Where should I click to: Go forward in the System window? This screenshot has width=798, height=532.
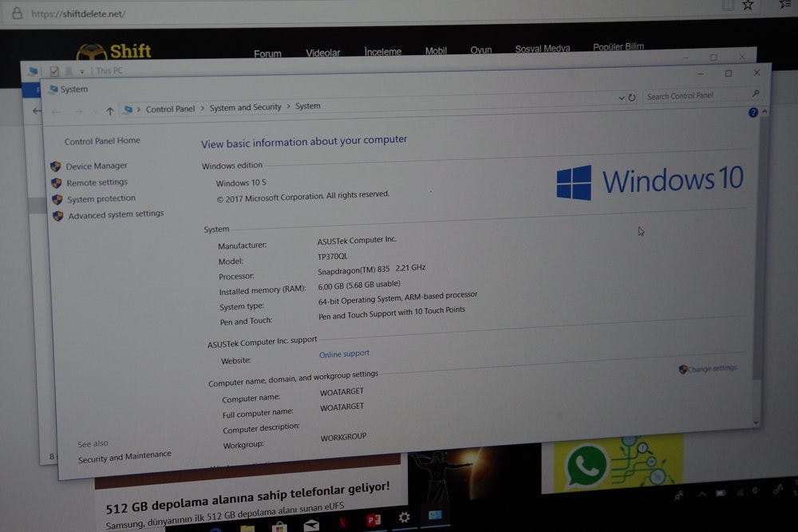click(x=78, y=112)
